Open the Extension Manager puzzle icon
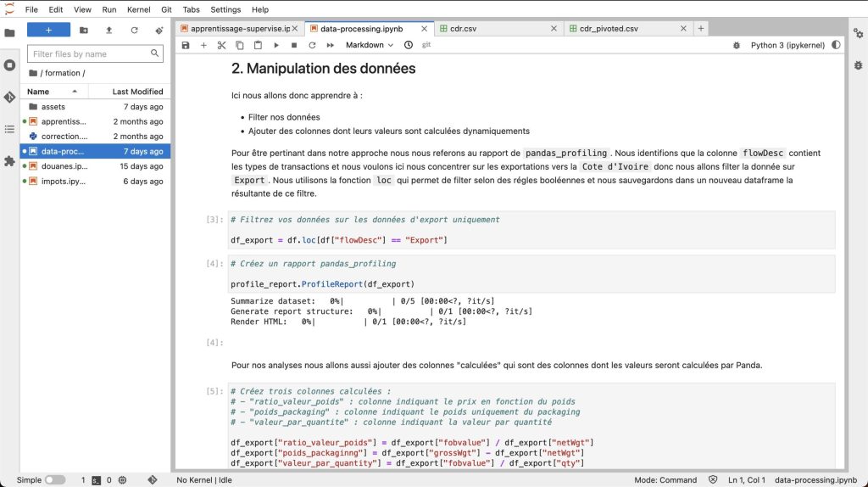868x487 pixels. [x=9, y=161]
